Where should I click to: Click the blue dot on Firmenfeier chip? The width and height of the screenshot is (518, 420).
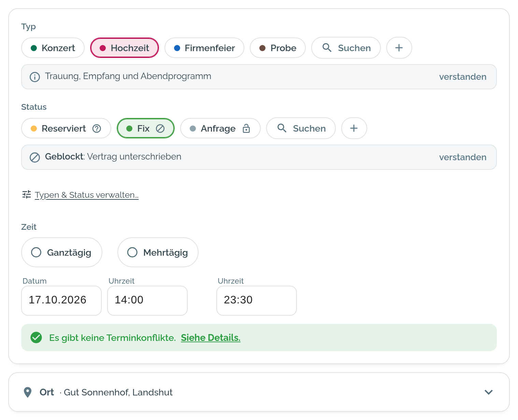177,48
